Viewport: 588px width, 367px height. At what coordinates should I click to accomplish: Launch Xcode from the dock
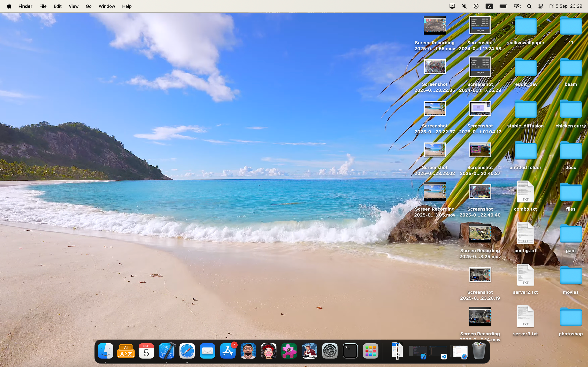(167, 351)
